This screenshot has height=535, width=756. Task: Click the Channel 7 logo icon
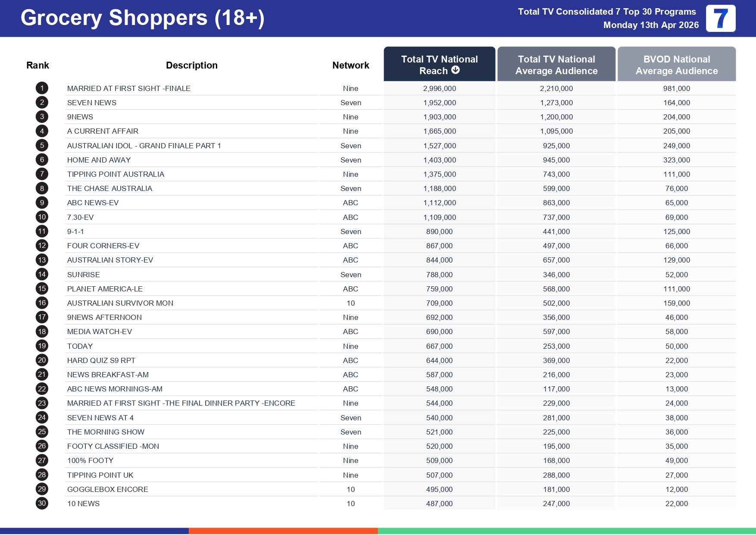(720, 19)
